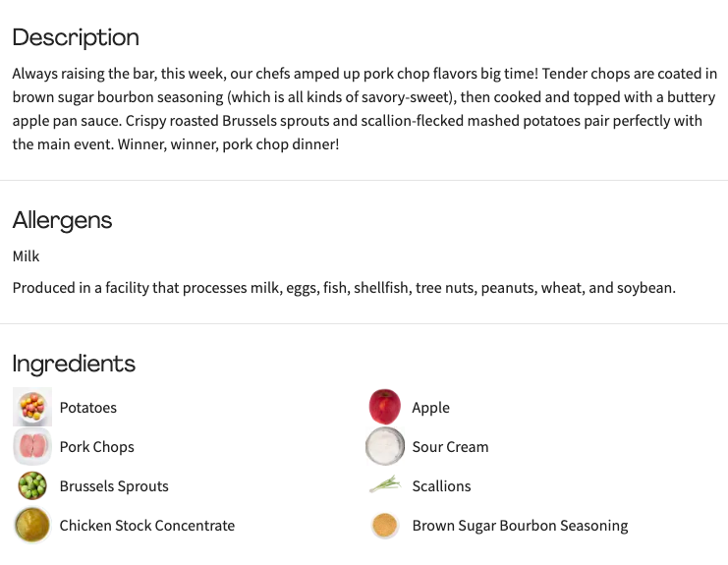Image resolution: width=728 pixels, height=565 pixels.
Task: Click the Sour Cream bowl icon
Action: (384, 446)
